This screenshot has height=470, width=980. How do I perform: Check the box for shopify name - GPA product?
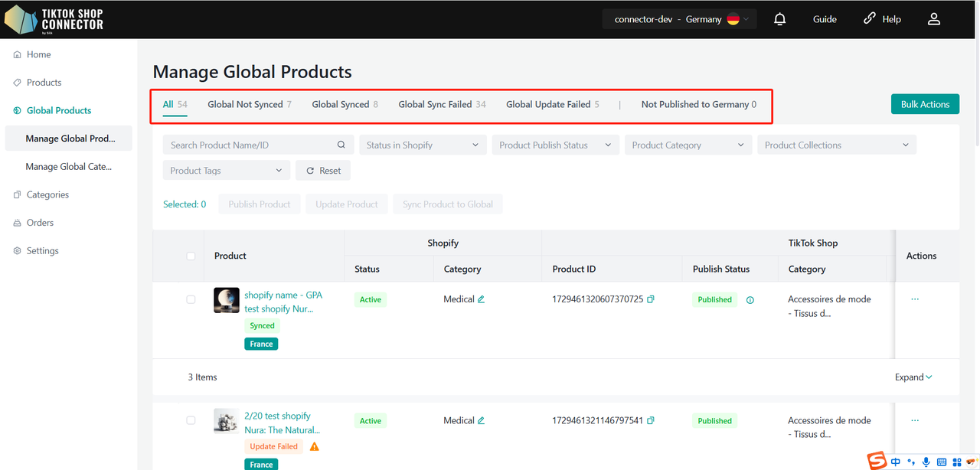point(191,299)
